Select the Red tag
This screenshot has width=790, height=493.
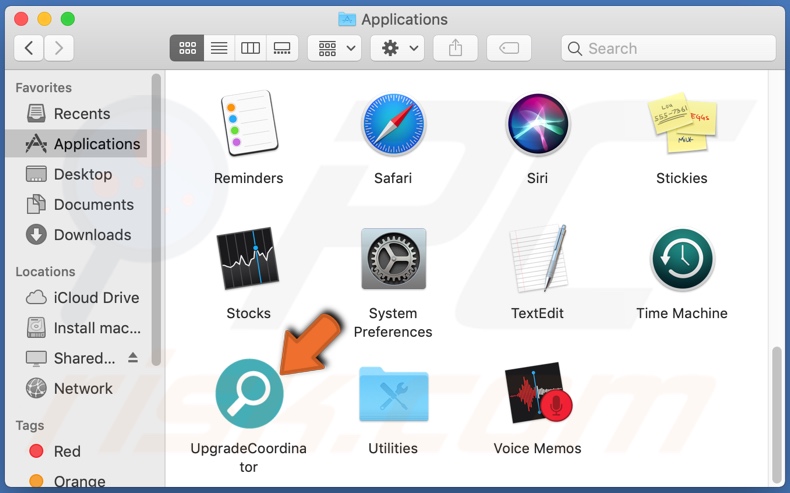pos(76,451)
